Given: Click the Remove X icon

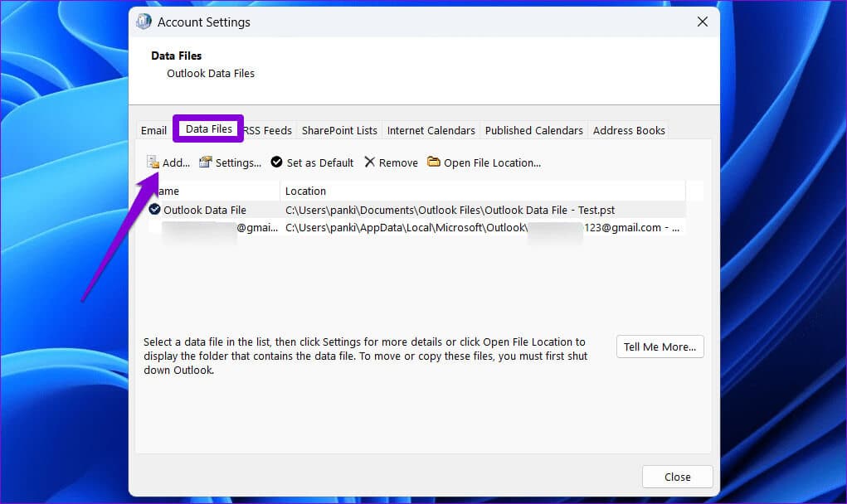Looking at the screenshot, I should pyautogui.click(x=369, y=162).
